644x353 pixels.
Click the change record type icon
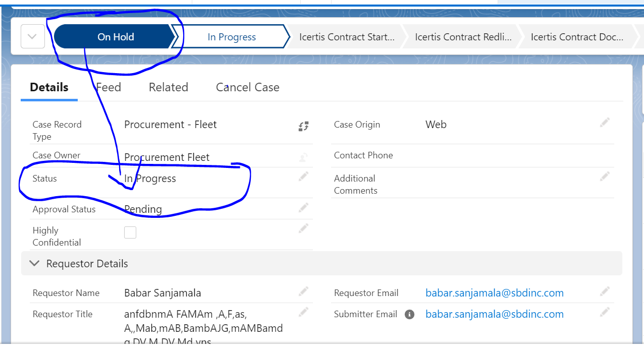[303, 126]
